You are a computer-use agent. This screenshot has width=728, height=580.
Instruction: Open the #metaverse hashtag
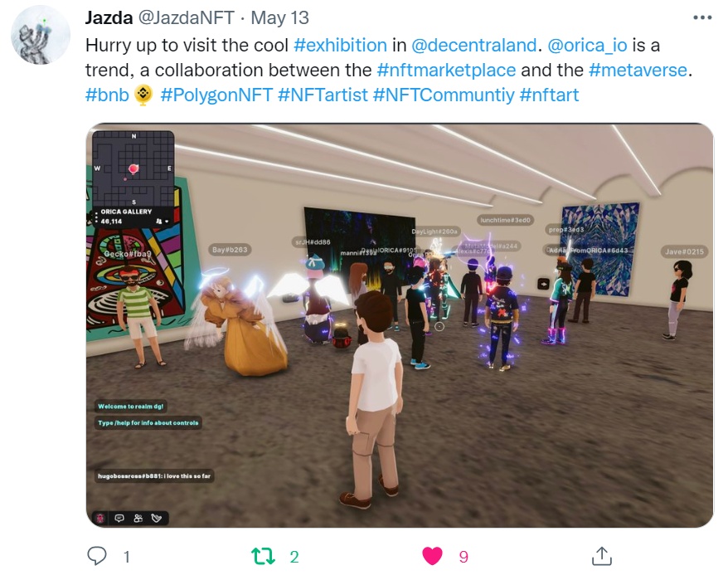click(x=638, y=71)
